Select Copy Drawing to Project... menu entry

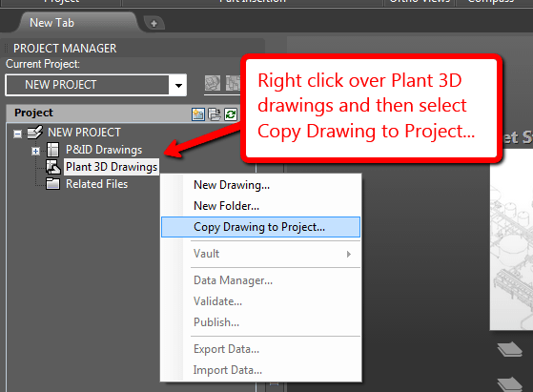pyautogui.click(x=260, y=227)
